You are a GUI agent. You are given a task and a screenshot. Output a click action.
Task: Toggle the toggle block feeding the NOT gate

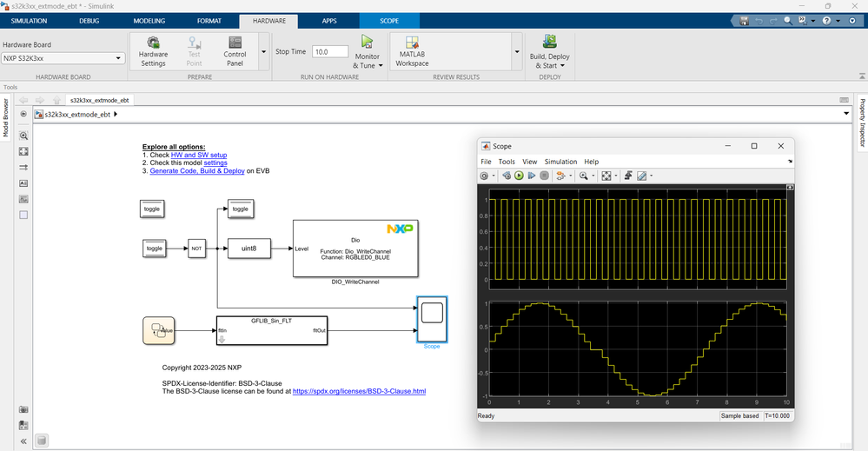click(155, 249)
